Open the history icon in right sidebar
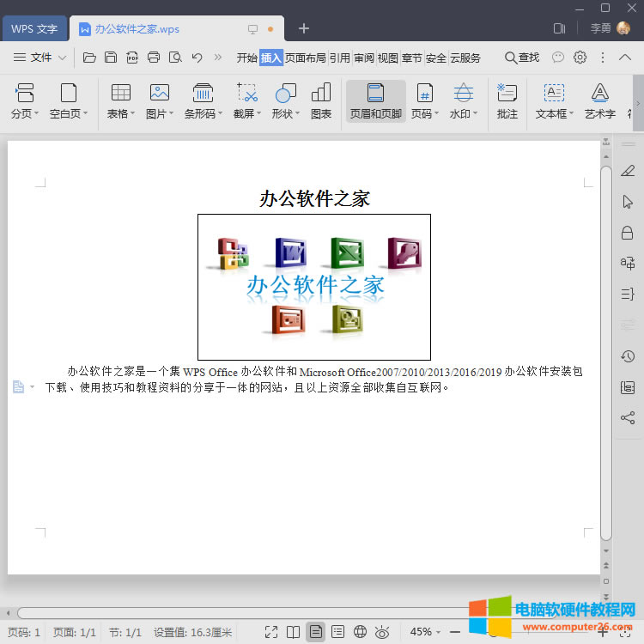 [628, 356]
